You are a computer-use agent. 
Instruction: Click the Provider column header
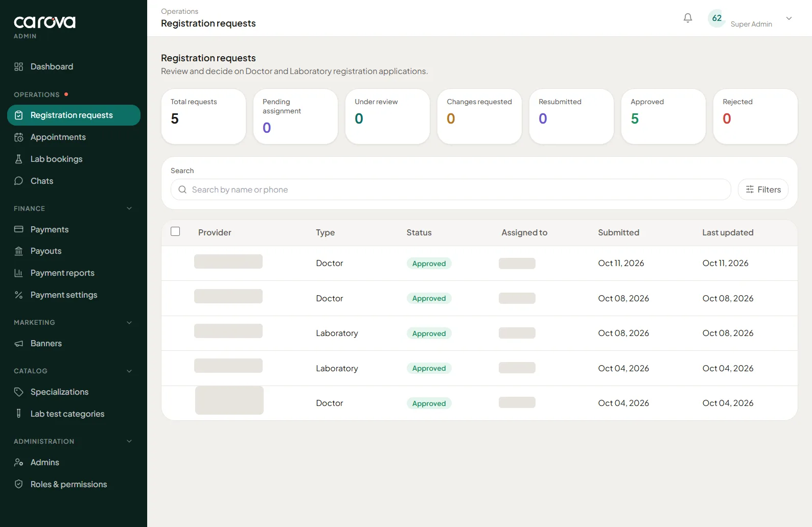point(215,232)
